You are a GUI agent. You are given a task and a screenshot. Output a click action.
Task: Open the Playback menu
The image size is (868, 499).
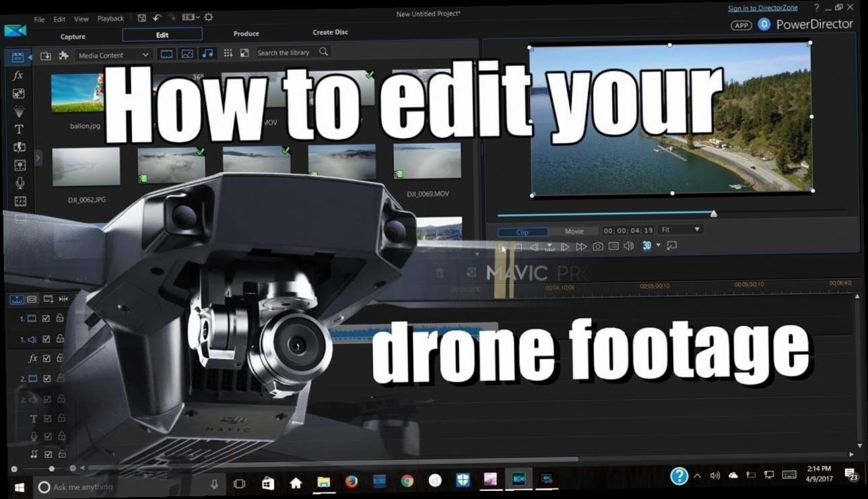coord(110,19)
